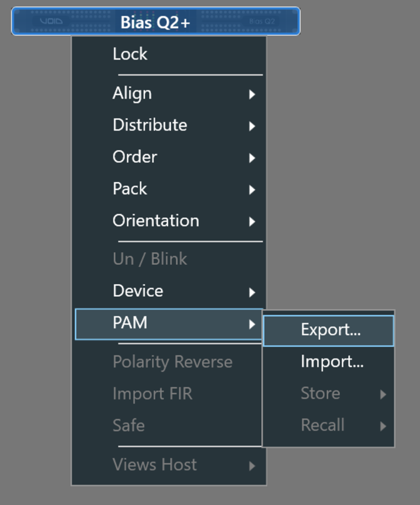Image resolution: width=420 pixels, height=505 pixels.
Task: Open the Orientation submenu
Action: pos(156,221)
